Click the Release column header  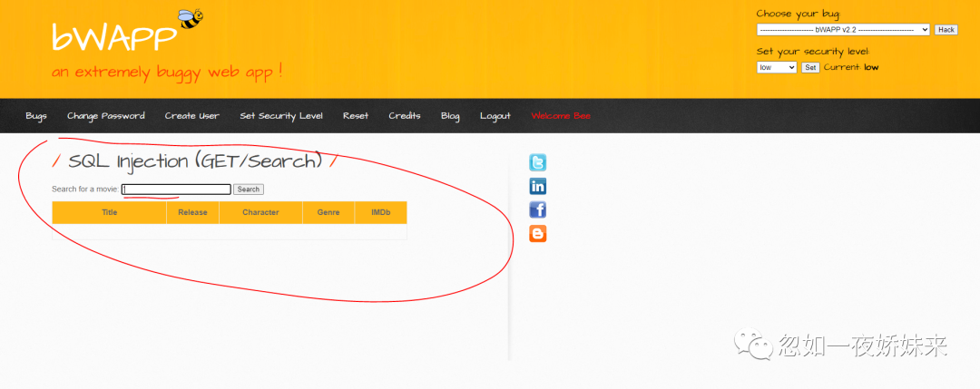click(x=192, y=212)
